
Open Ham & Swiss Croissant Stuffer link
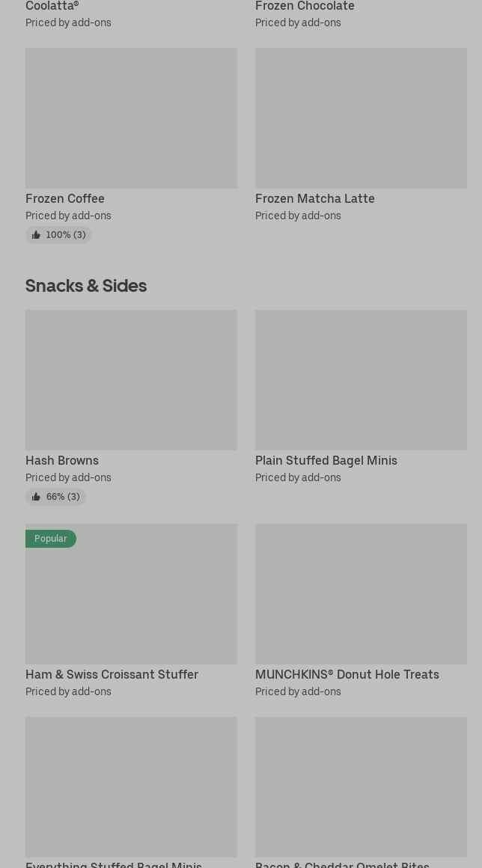[x=112, y=675]
